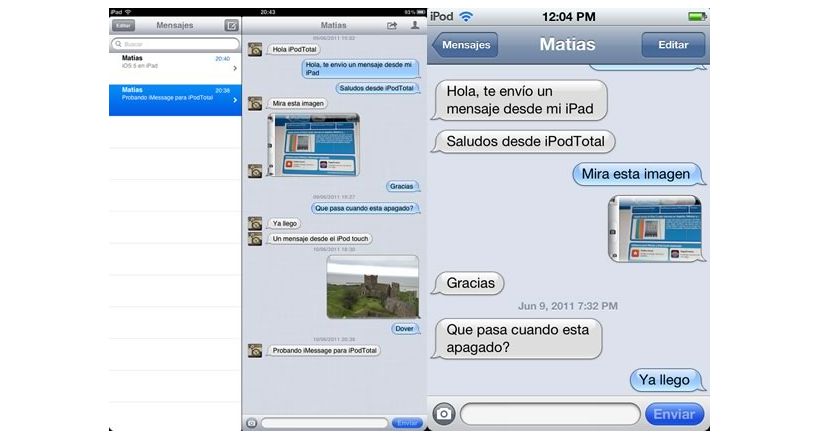Select the Matias conversation 'Probando iMessage para iPodTotal'
This screenshot has height=440, width=820.
(175, 100)
